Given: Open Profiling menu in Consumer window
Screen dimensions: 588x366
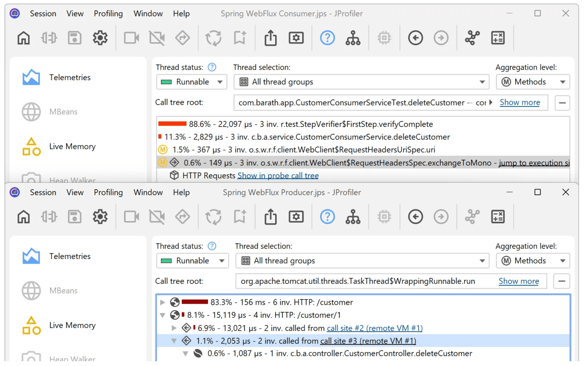Looking at the screenshot, I should pos(108,14).
